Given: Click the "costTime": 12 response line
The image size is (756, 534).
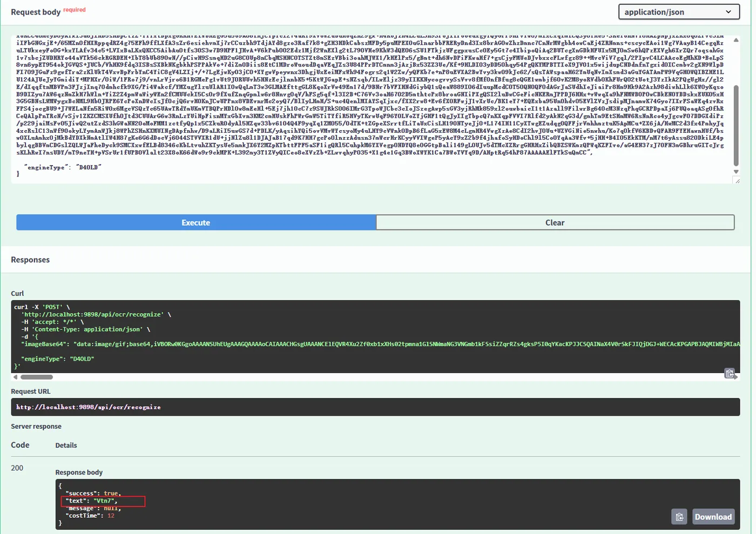Looking at the screenshot, I should click(x=90, y=516).
